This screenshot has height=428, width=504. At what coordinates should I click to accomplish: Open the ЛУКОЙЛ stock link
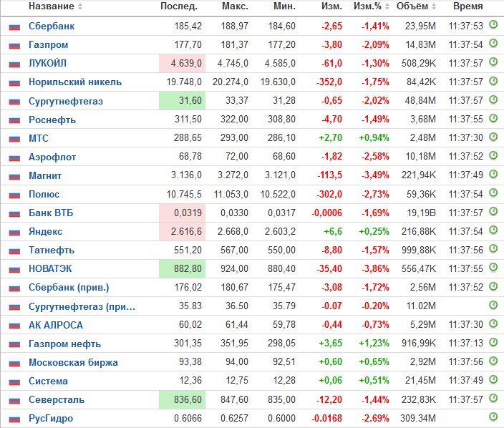point(47,63)
